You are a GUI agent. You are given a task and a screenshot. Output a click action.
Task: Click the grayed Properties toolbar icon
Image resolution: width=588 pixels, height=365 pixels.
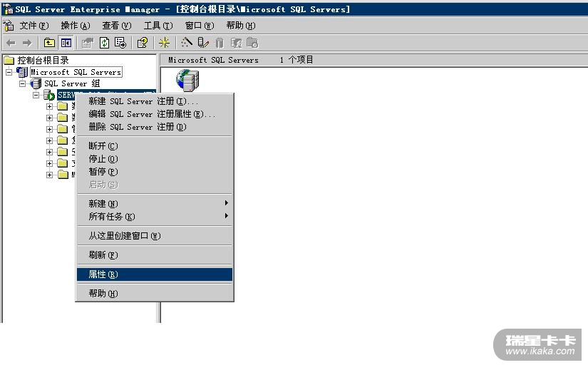click(87, 43)
